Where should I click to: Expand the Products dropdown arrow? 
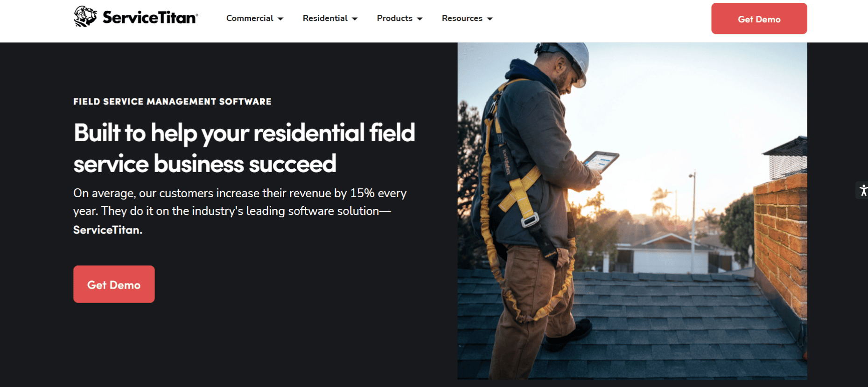[420, 19]
